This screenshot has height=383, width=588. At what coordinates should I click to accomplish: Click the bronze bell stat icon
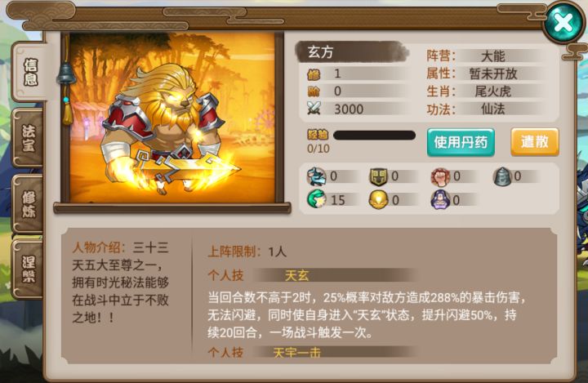point(502,176)
